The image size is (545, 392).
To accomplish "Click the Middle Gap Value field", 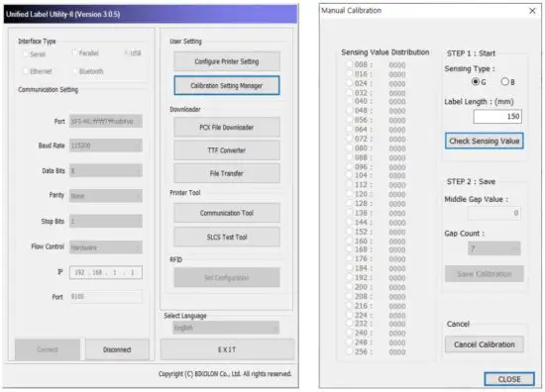I will pyautogui.click(x=493, y=213).
